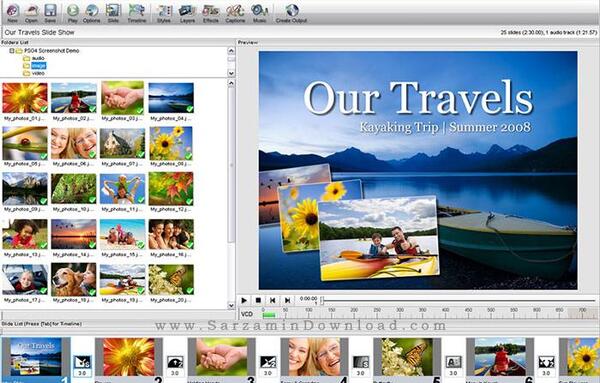Select the My_photos_04 lake thumbnail
Viewport: 600px width, 383px height.
(171, 98)
